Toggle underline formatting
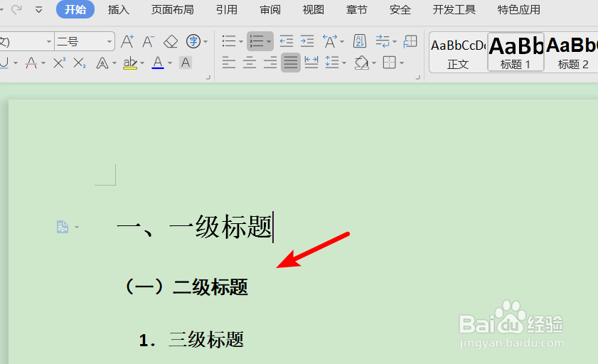The image size is (598, 364). point(4,63)
